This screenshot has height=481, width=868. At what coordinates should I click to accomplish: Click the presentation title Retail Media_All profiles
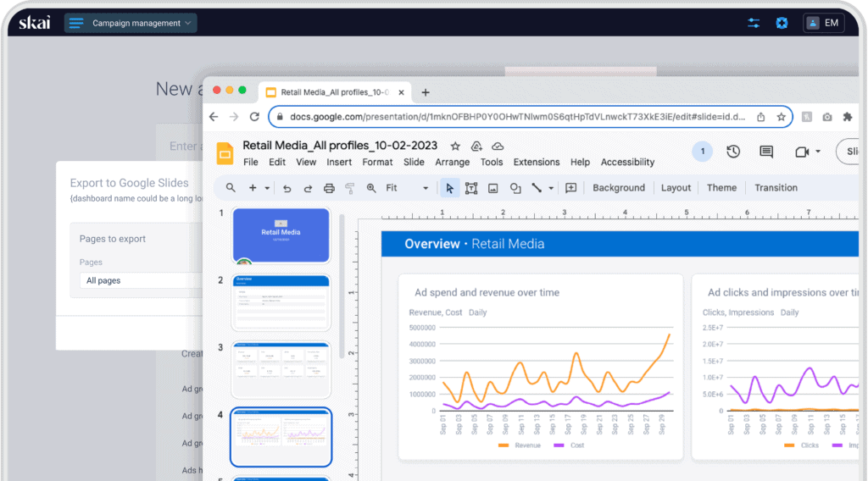click(x=340, y=146)
